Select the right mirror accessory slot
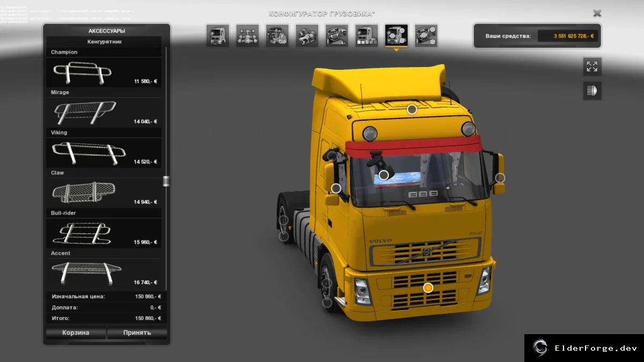Screen dimensions: 644x362 (500, 178)
